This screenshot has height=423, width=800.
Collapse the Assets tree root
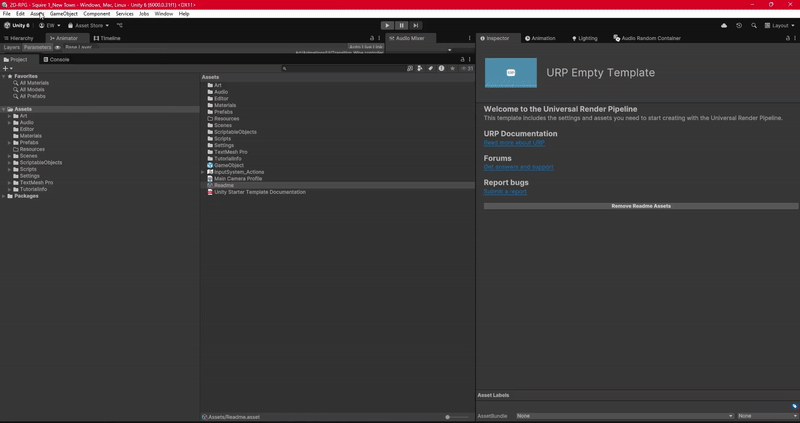pos(4,109)
